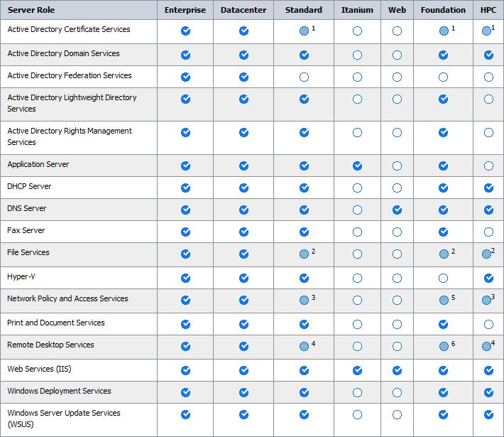Click the Enterprise checkmark for Active Directory Certificate Services
This screenshot has height=437, width=504.
[x=185, y=31]
